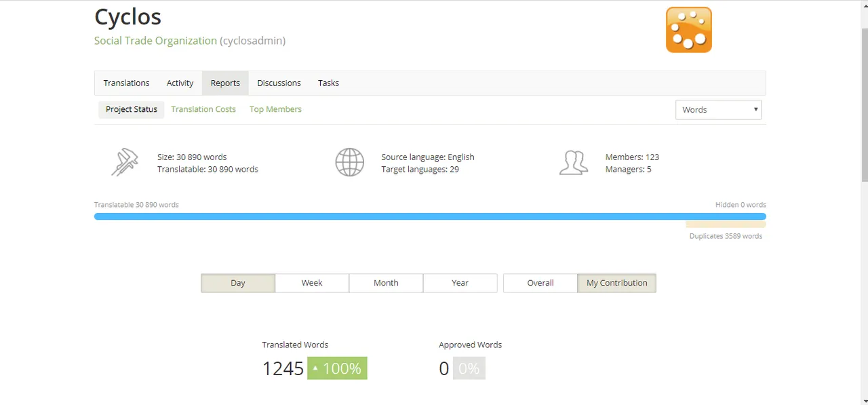Click the globe languages icon
Image resolution: width=868 pixels, height=405 pixels.
[x=350, y=163]
